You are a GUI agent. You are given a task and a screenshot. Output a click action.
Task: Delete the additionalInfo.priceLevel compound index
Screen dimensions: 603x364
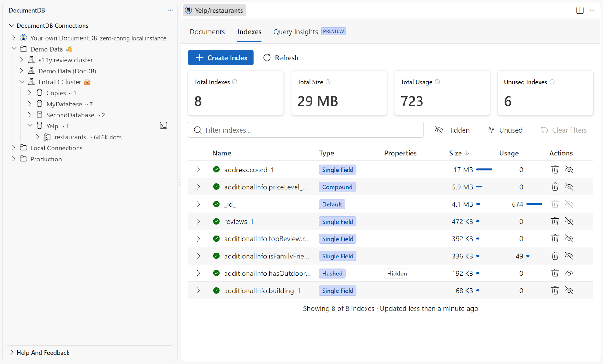coord(555,187)
